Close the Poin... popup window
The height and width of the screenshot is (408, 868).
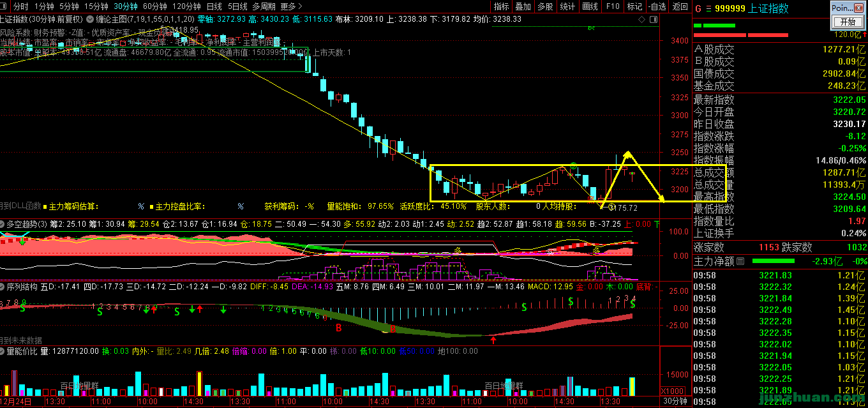tap(859, 8)
